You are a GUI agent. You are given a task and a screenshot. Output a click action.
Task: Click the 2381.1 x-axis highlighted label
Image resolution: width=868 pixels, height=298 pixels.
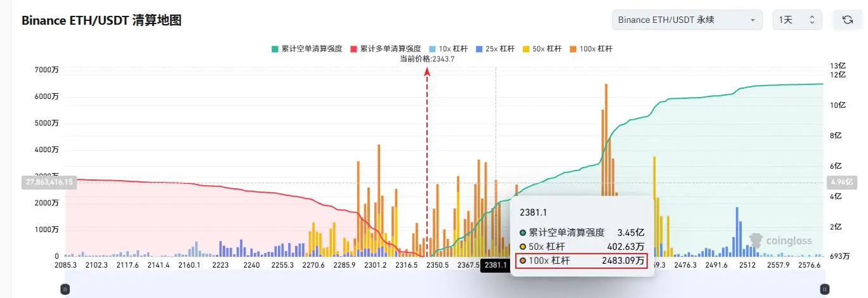pos(497,266)
